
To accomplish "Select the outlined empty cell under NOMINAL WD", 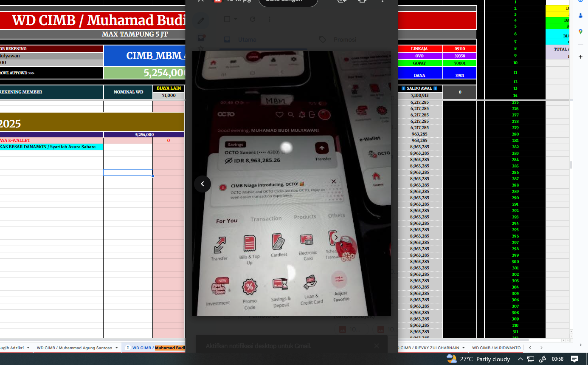I will (x=128, y=173).
